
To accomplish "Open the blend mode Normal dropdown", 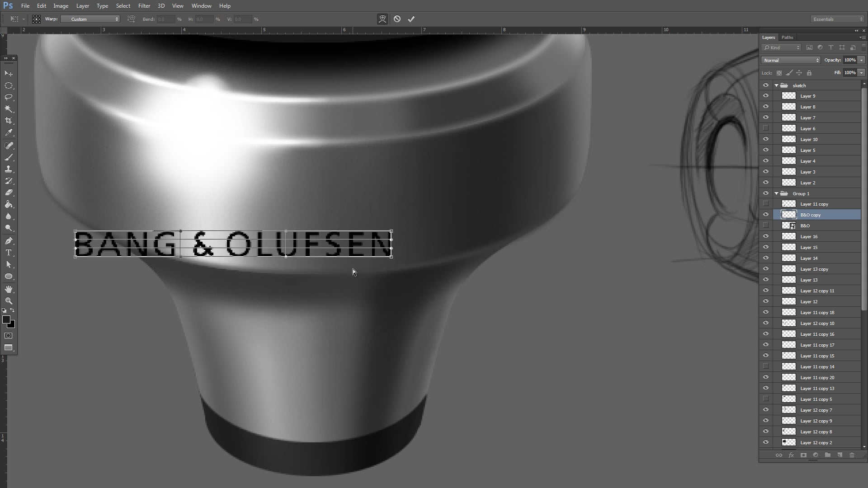I will pos(790,60).
